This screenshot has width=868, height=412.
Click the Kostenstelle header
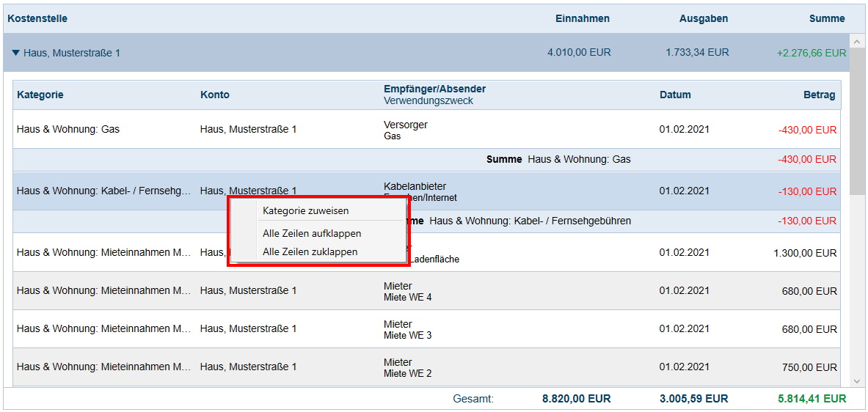point(37,18)
